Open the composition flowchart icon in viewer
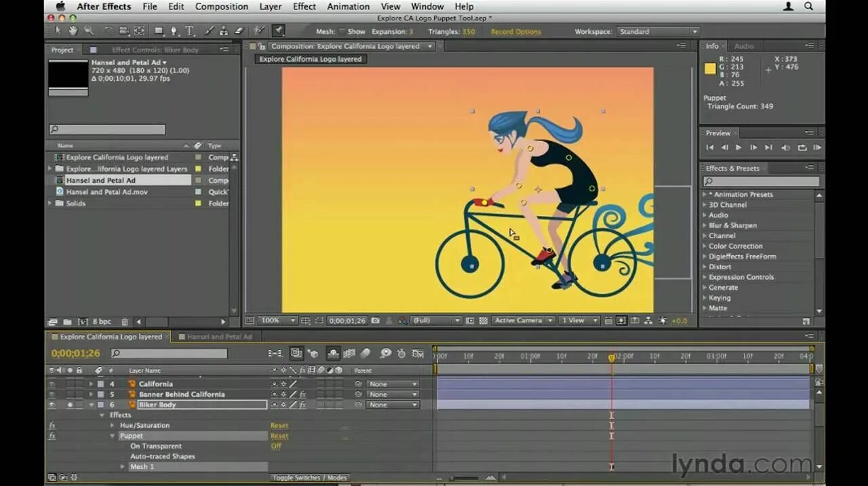 pyautogui.click(x=648, y=320)
